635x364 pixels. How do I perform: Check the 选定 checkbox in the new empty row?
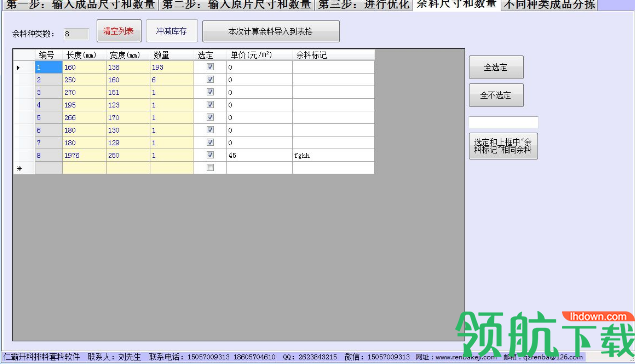(210, 168)
